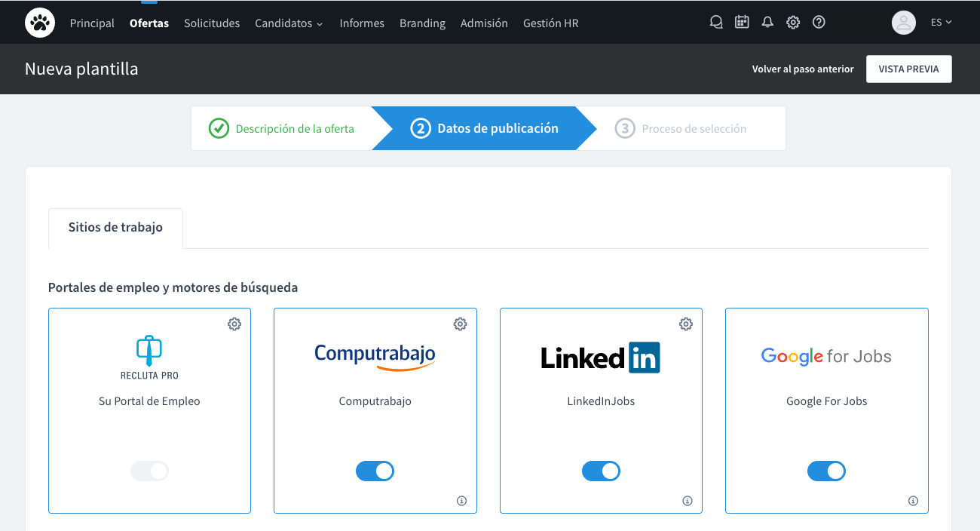Open LinkedInJobs card settings gear
The height and width of the screenshot is (531, 980).
686,324
